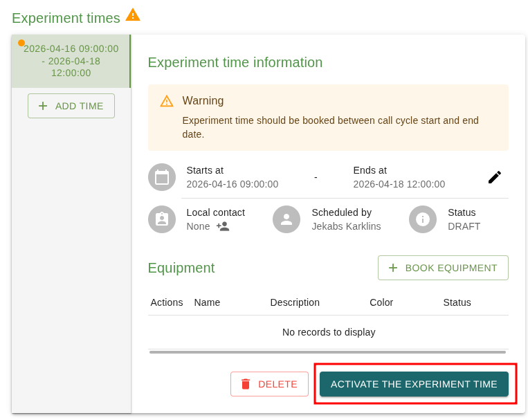The height and width of the screenshot is (420, 528).
Task: Click the horizontal scrollbar under the equipment table
Action: 327,352
